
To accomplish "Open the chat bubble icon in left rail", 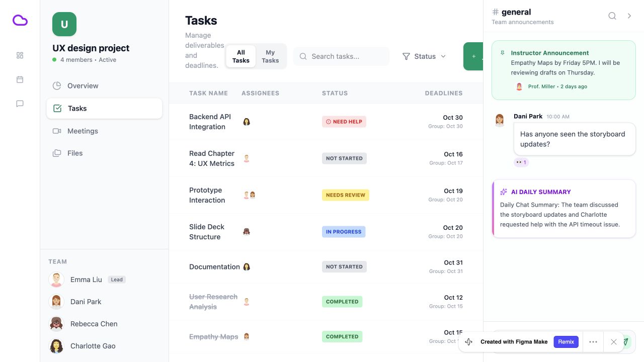I will pyautogui.click(x=20, y=104).
